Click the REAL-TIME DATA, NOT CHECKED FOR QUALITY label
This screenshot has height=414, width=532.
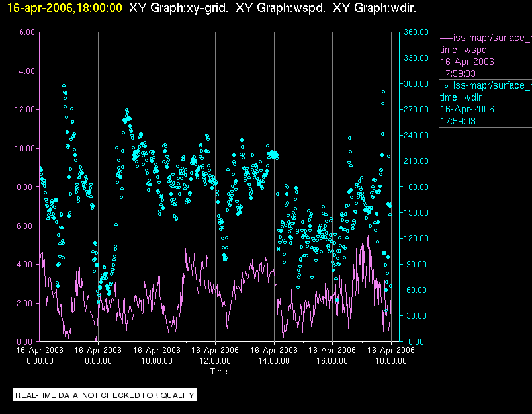pos(105,395)
